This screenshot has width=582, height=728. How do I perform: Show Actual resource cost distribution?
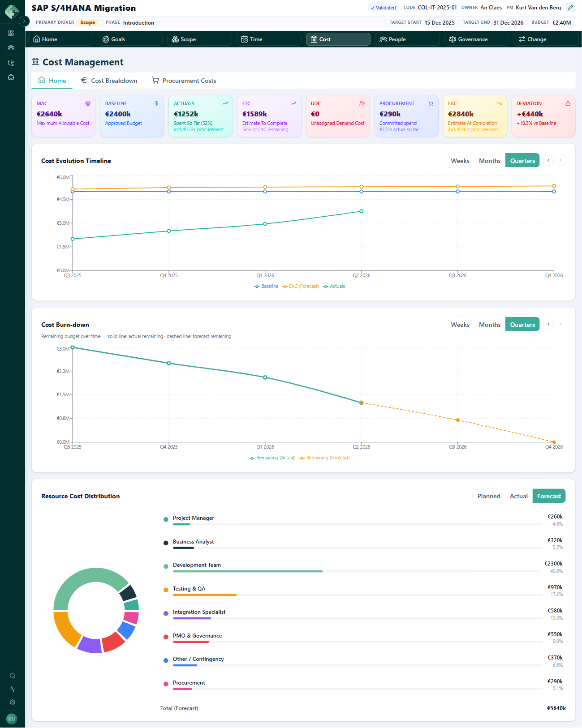click(519, 496)
